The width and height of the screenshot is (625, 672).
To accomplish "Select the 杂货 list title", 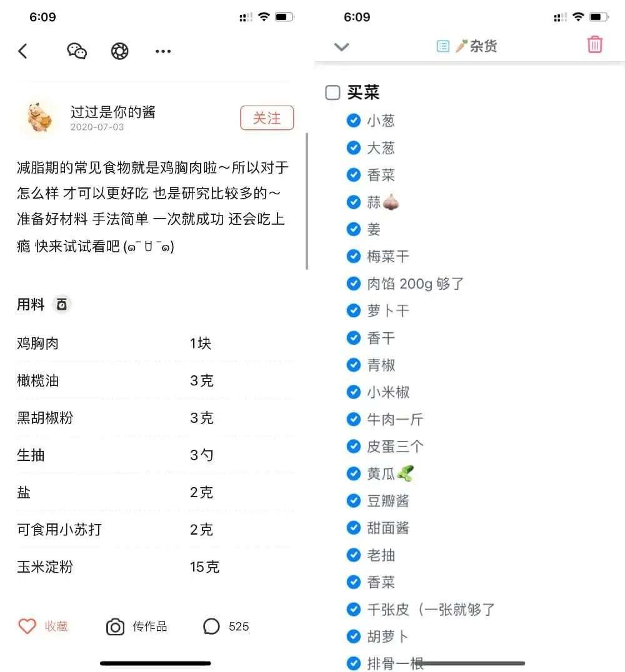I will coord(483,46).
